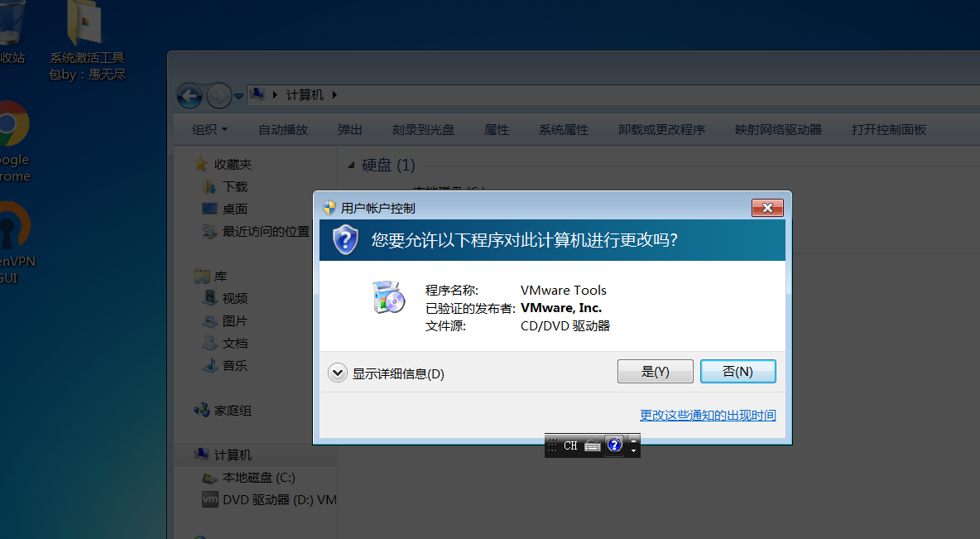This screenshot has width=980, height=539.
Task: Click the language bar options arrow
Action: pyautogui.click(x=633, y=450)
